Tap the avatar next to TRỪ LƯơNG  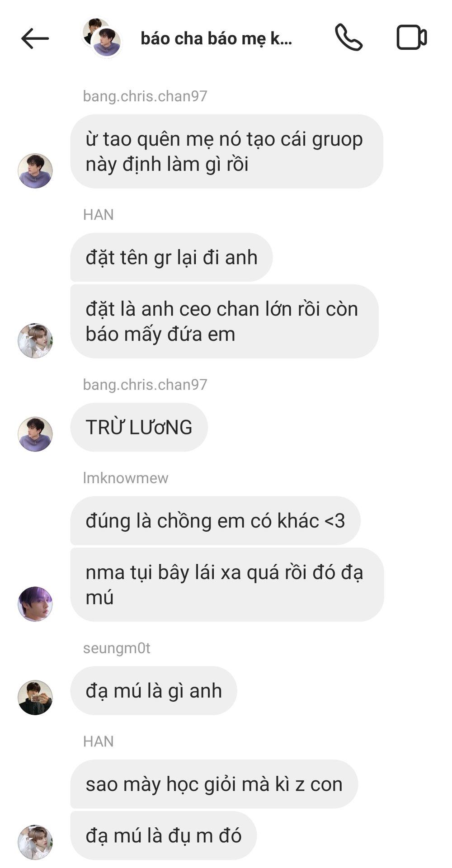[x=35, y=434]
